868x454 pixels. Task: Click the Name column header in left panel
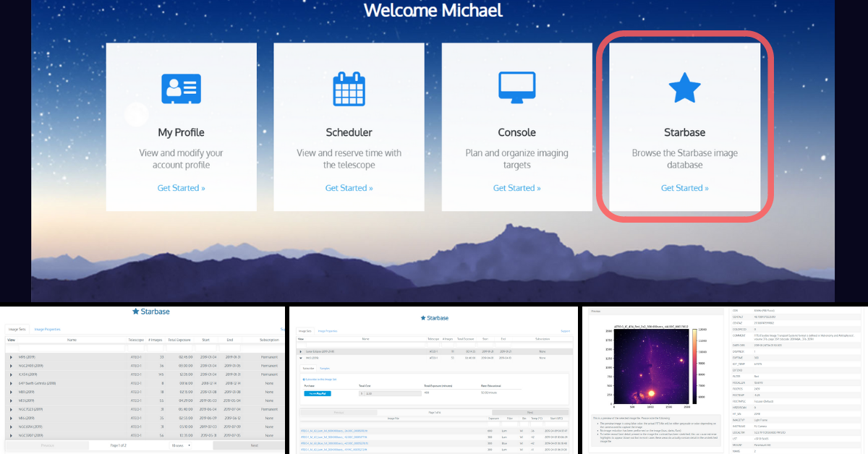(x=72, y=340)
